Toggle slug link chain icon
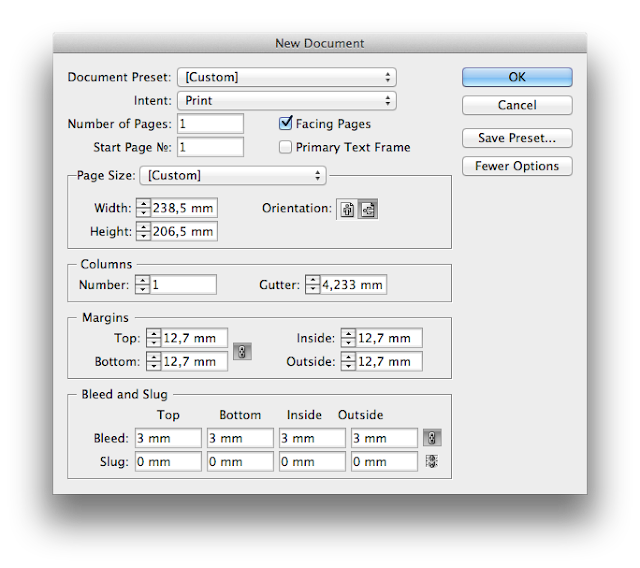 click(432, 462)
